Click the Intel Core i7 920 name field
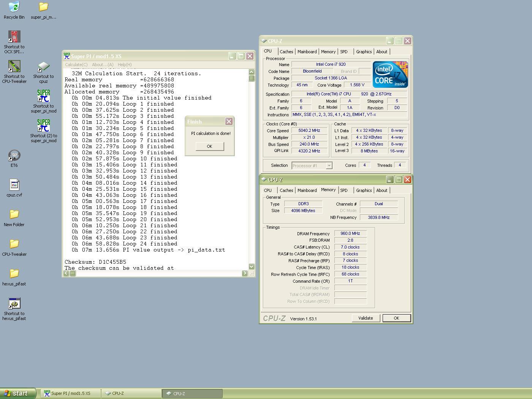Image resolution: width=532 pixels, height=399 pixels. [331, 64]
